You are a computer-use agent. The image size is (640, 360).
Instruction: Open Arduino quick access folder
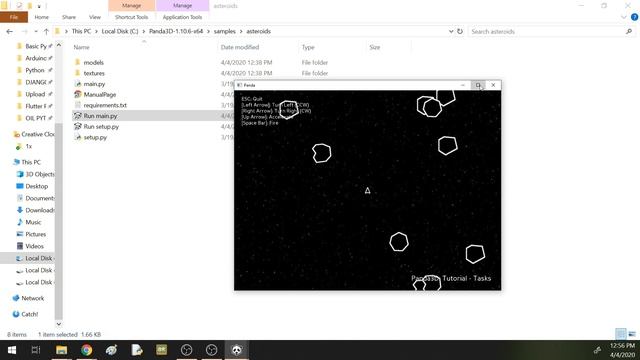[35, 58]
